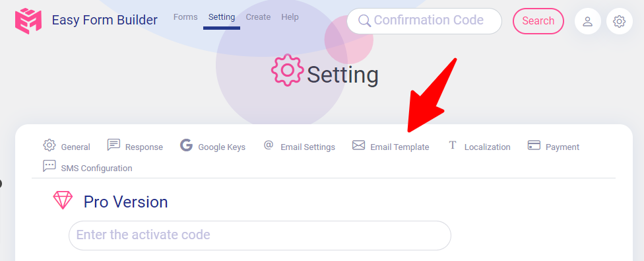Open the Forms menu item
The width and height of the screenshot is (644, 261).
[185, 17]
